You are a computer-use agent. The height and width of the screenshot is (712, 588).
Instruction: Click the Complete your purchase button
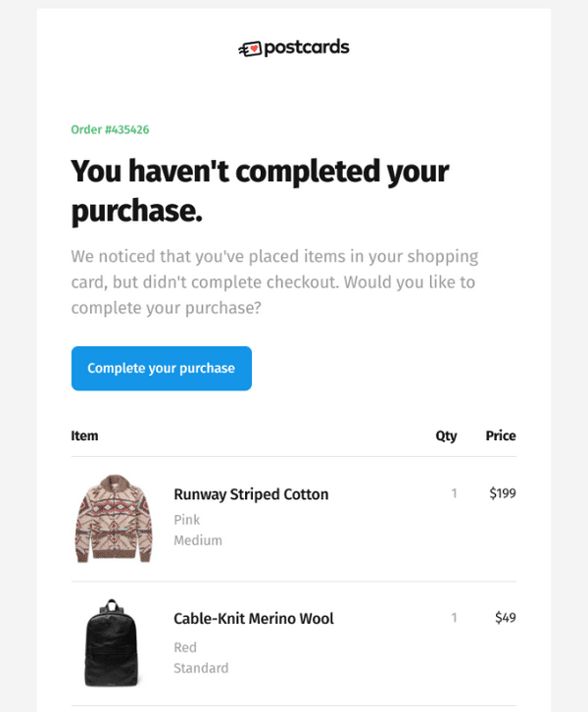[x=162, y=369]
